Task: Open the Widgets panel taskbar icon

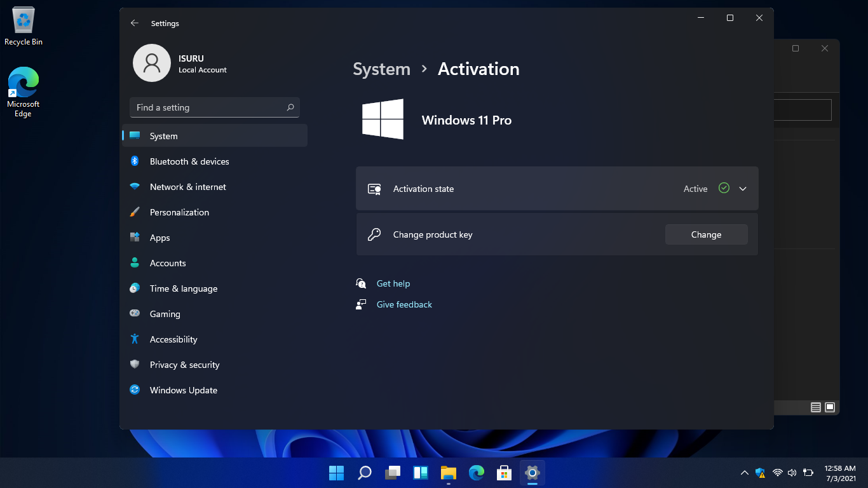Action: [421, 473]
